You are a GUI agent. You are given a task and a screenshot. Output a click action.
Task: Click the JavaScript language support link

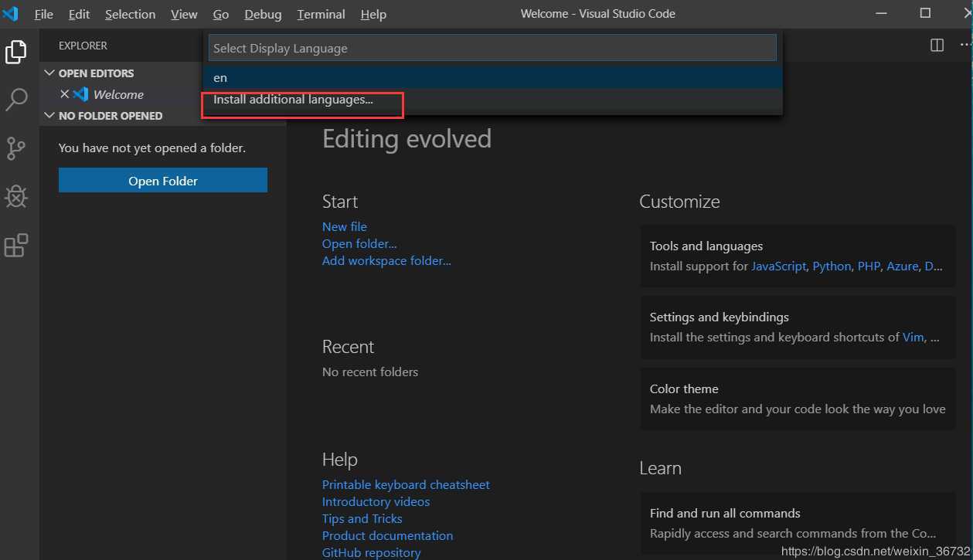coord(779,266)
